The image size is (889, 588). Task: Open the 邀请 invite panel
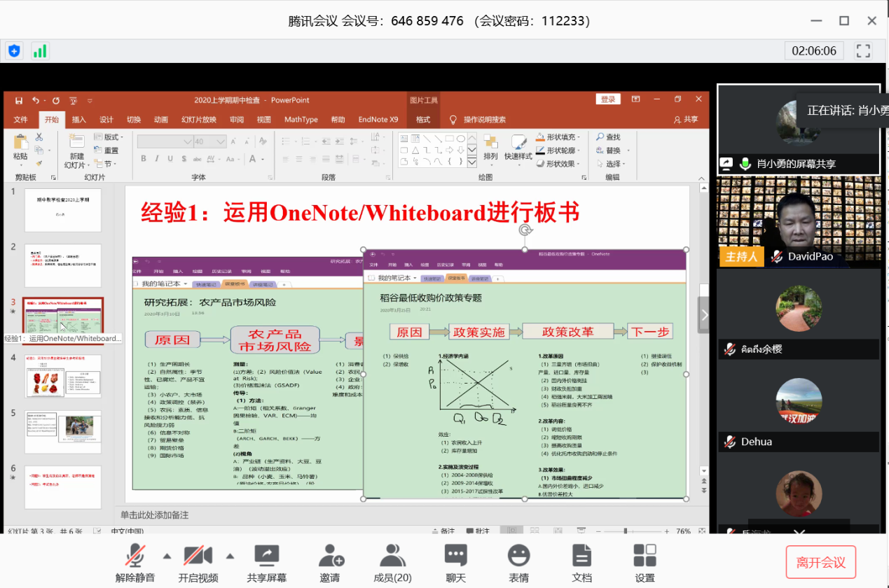pos(330,564)
